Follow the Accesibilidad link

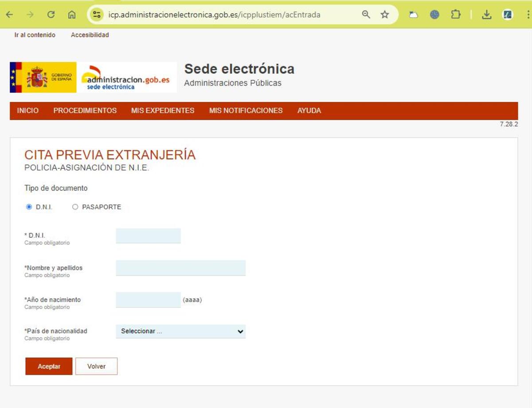click(90, 35)
